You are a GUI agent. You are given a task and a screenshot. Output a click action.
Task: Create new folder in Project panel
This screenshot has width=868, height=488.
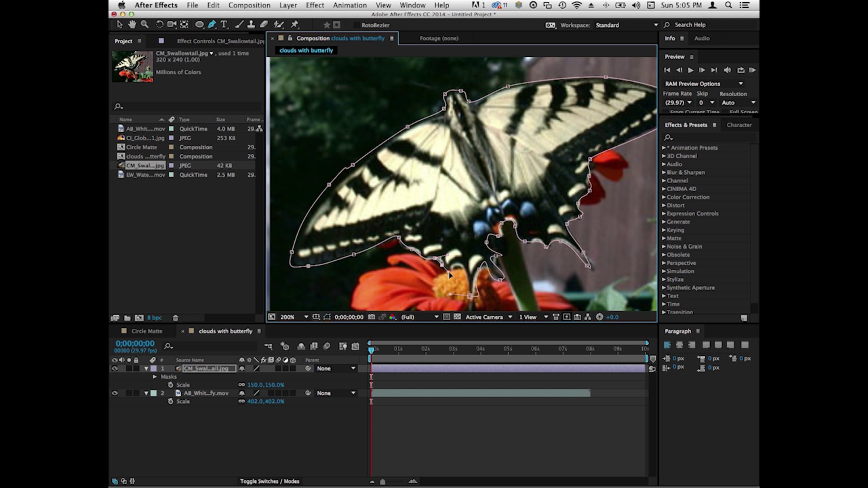(127, 318)
